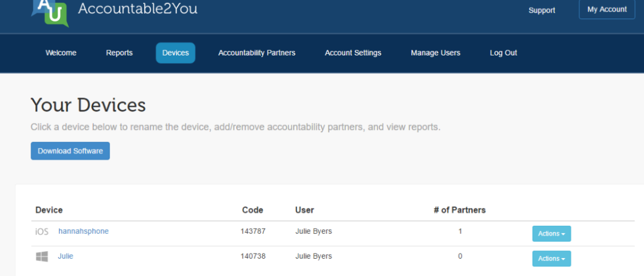Click Julie Byers in hannahsphone row

[x=313, y=231]
